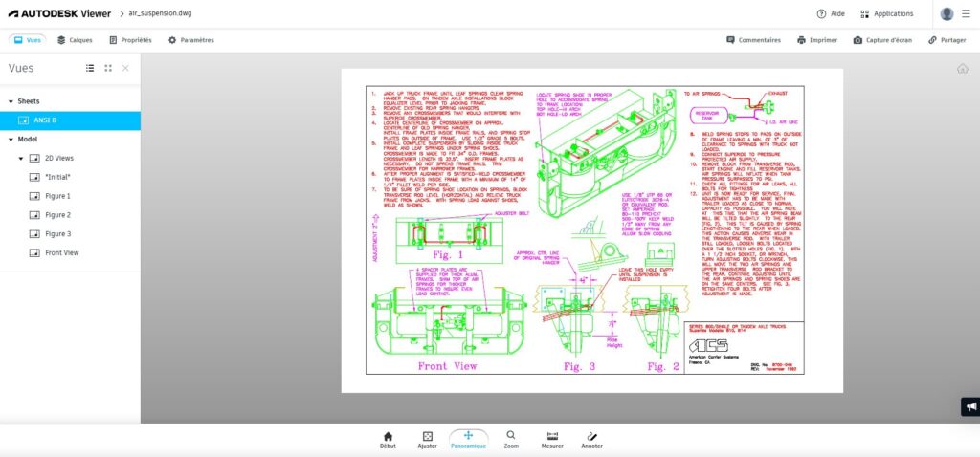980x457 pixels.
Task: Switch Vues panel to list view
Action: (x=90, y=68)
